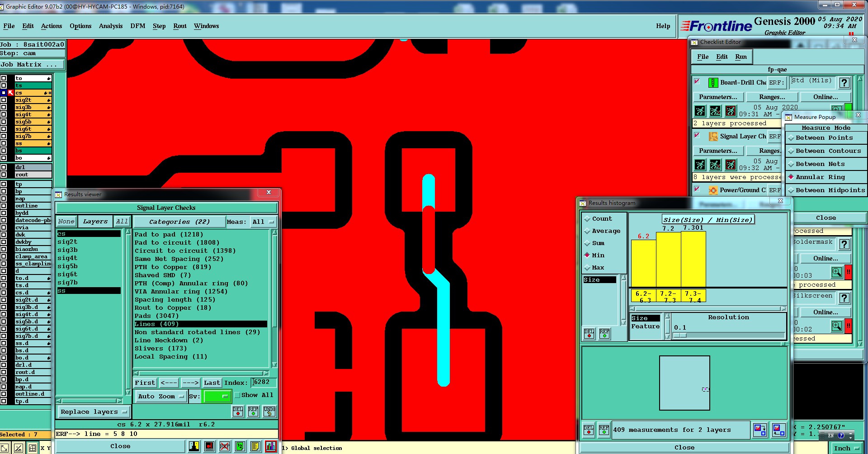Click second selection-transfer icon in Results histogram footer
This screenshot has width=868, height=454.
779,430
